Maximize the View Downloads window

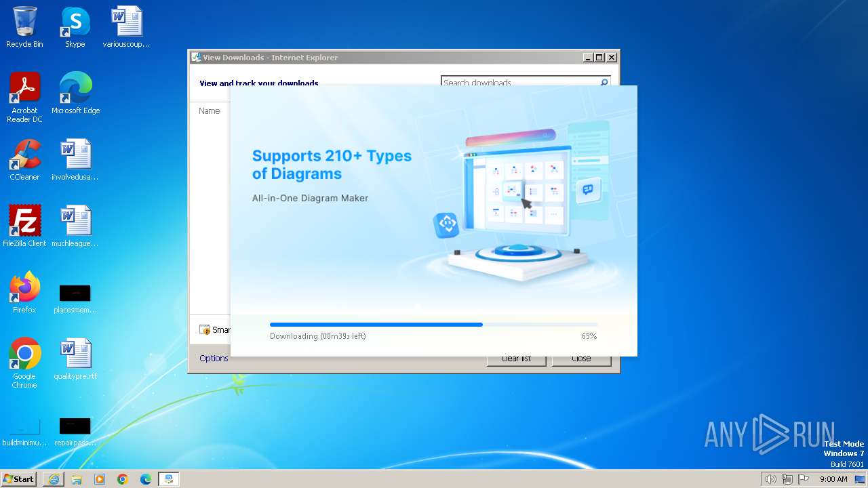(599, 58)
